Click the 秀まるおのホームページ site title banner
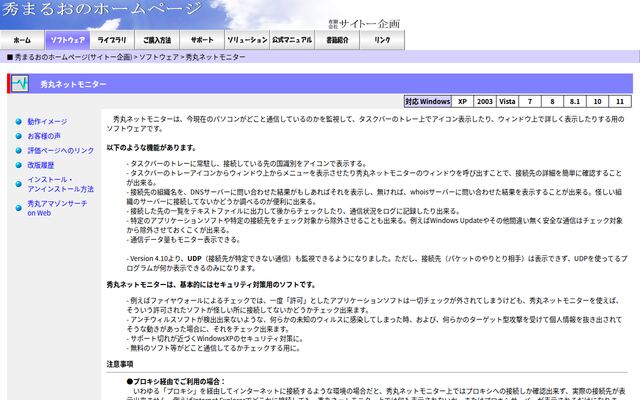This screenshot has width=640, height=400. (x=102, y=9)
